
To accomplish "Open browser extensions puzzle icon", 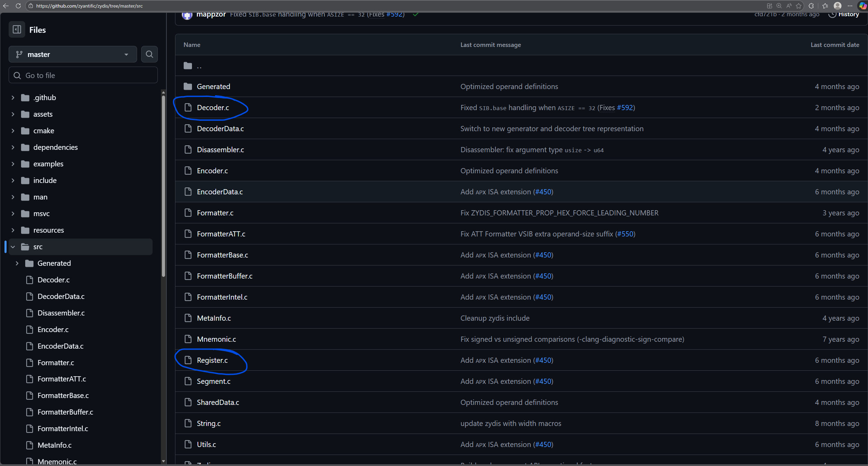I will (811, 6).
